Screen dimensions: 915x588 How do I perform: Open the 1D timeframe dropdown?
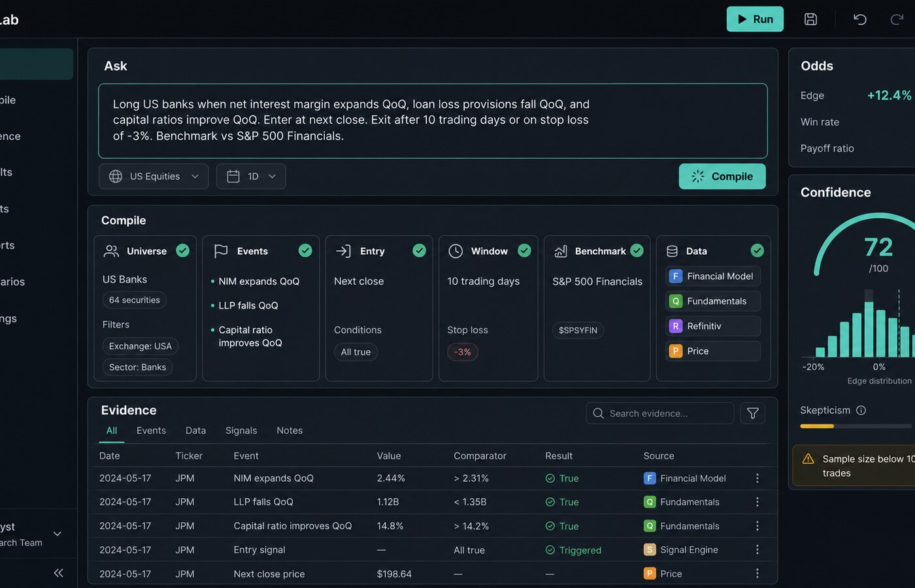(x=251, y=176)
